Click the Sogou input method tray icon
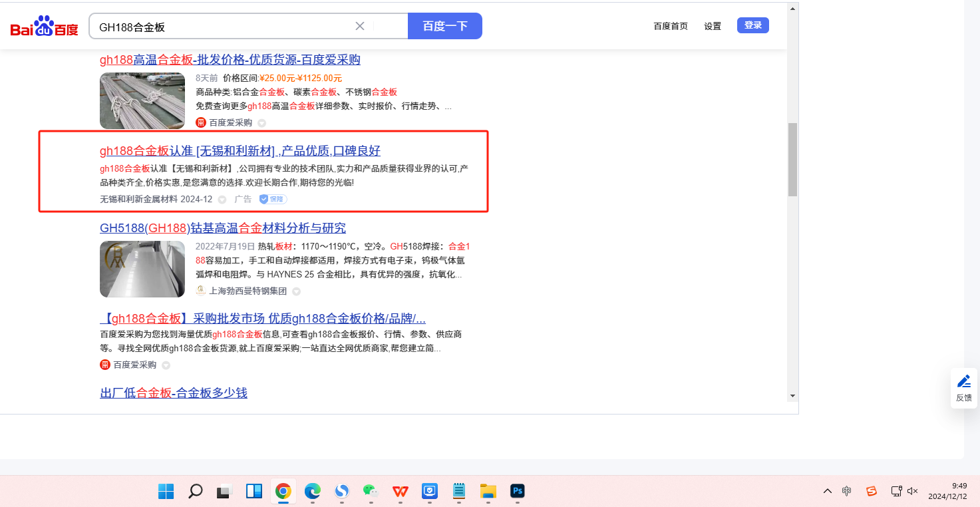The width and height of the screenshot is (980, 507). tap(871, 491)
